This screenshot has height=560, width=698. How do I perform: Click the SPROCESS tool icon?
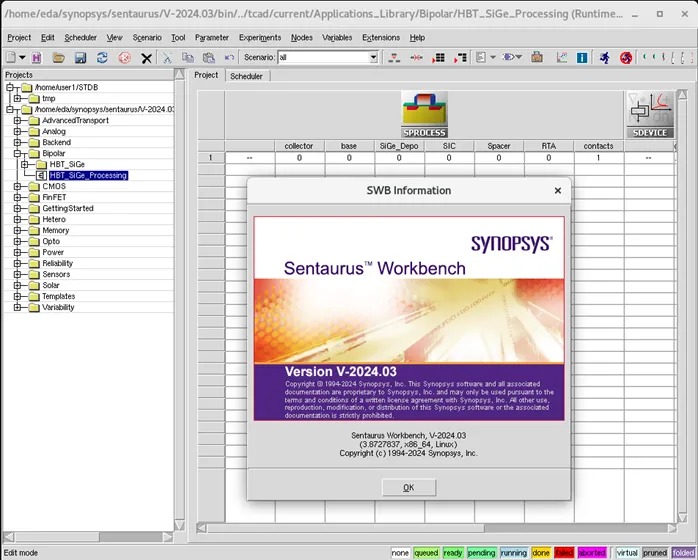pos(424,114)
